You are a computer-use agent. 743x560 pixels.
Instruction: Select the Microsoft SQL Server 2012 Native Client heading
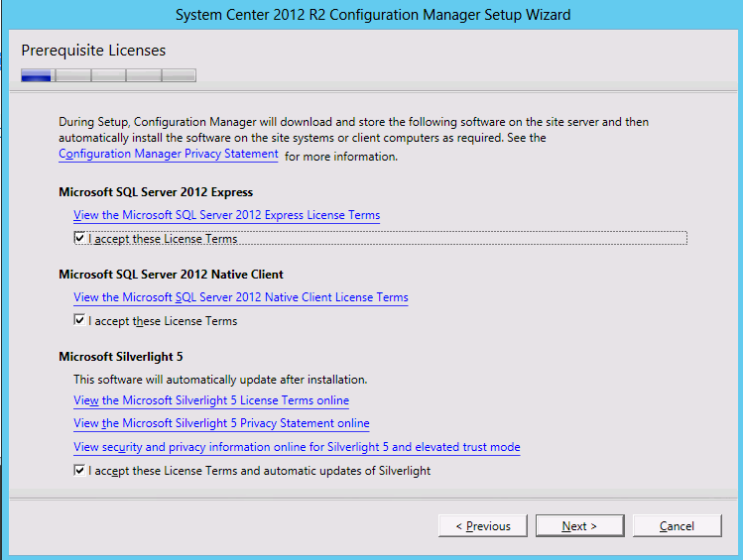tap(171, 275)
